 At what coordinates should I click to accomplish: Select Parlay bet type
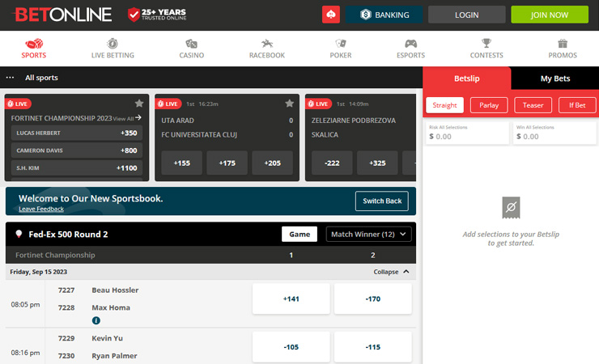pos(489,105)
